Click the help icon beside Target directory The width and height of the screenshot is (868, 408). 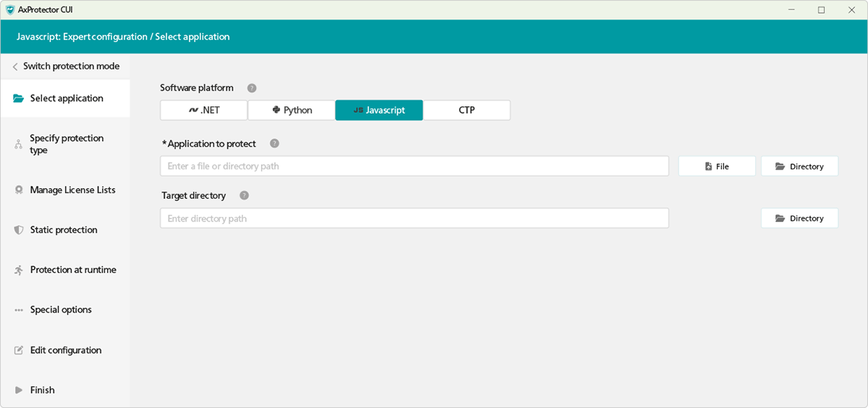pyautogui.click(x=244, y=195)
